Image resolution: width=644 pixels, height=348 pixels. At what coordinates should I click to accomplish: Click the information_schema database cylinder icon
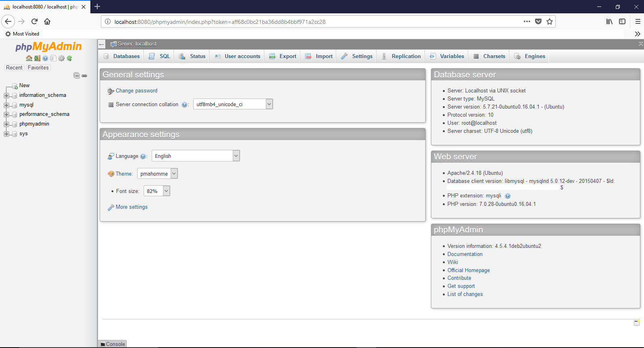tap(15, 96)
